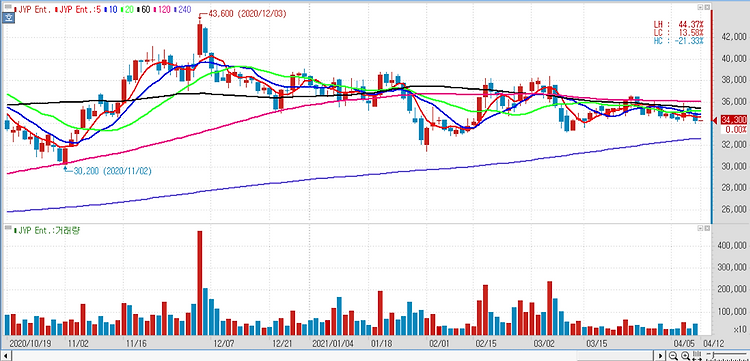Click the 12/07 date axis label
The image size is (750, 361).
(223, 343)
